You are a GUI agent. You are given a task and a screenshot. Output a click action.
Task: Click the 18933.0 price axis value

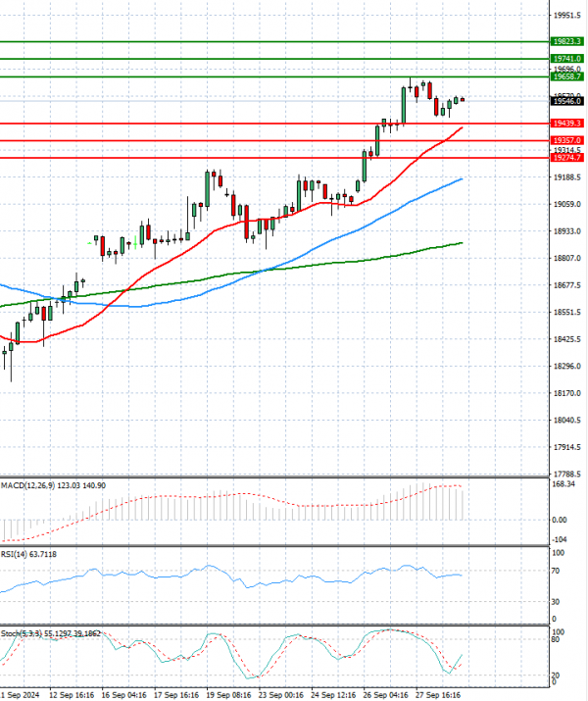(x=567, y=231)
